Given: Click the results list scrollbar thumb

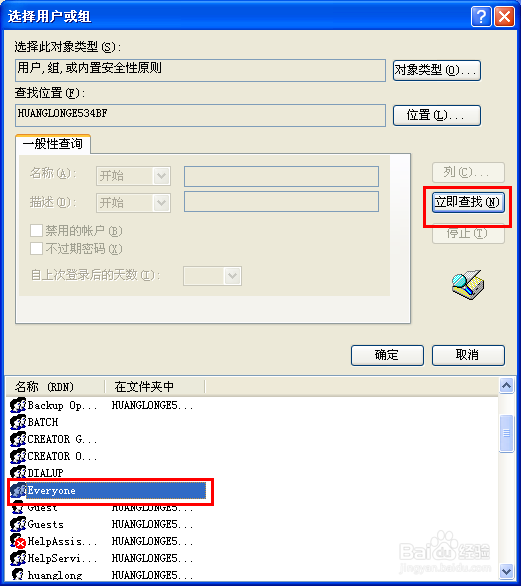Looking at the screenshot, I should pyautogui.click(x=506, y=434).
